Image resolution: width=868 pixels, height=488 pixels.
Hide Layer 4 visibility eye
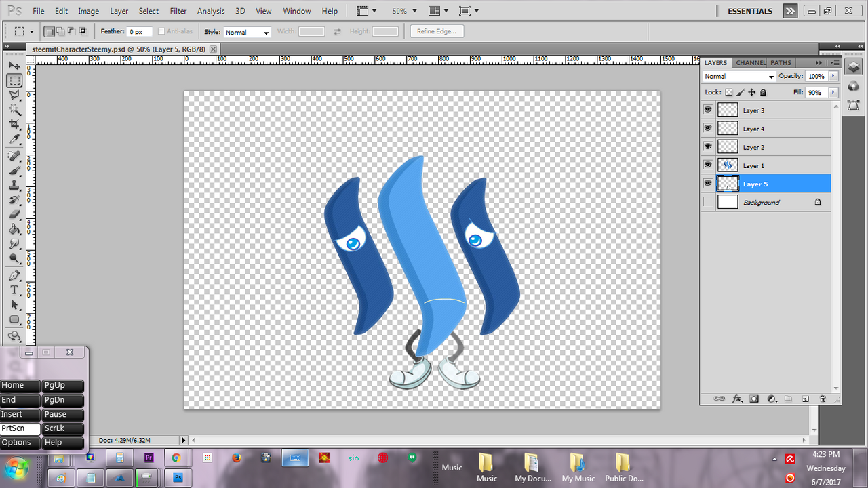pos(708,128)
